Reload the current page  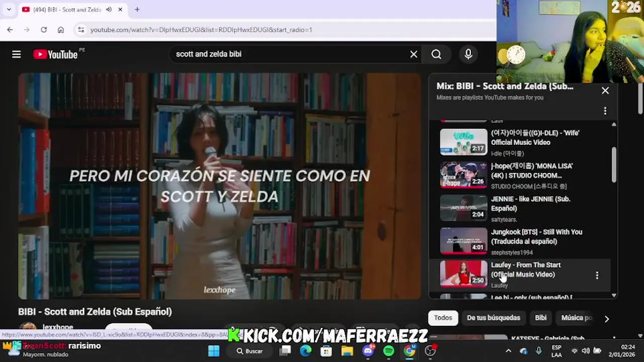(x=44, y=30)
